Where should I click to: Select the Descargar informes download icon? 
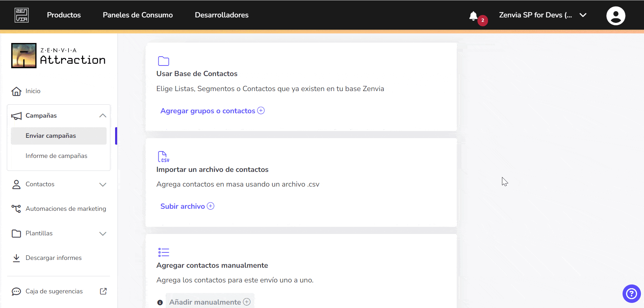click(16, 258)
